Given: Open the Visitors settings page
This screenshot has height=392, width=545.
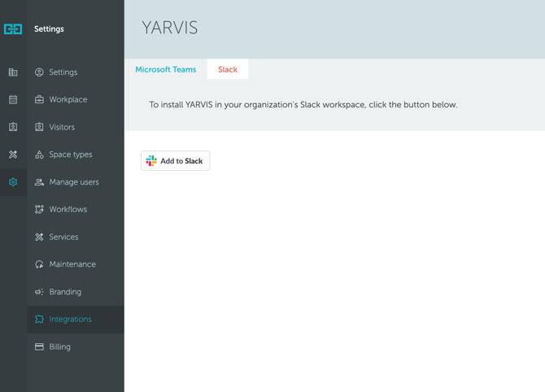Looking at the screenshot, I should tap(62, 128).
